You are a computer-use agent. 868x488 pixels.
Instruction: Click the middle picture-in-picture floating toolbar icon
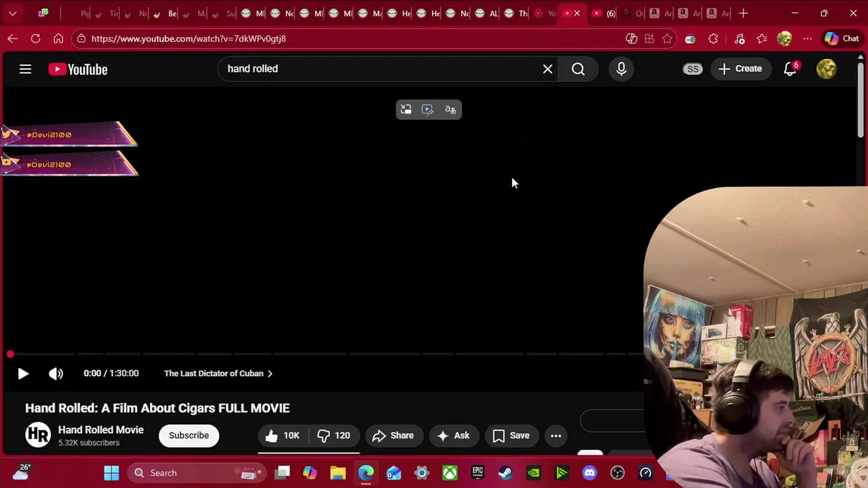point(428,110)
